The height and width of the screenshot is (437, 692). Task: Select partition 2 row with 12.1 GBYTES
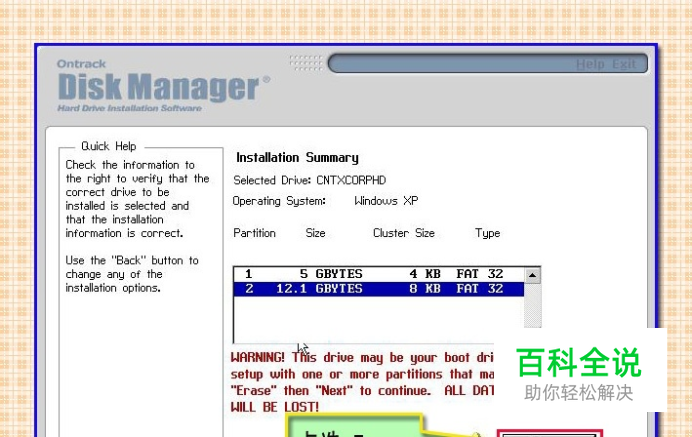379,289
